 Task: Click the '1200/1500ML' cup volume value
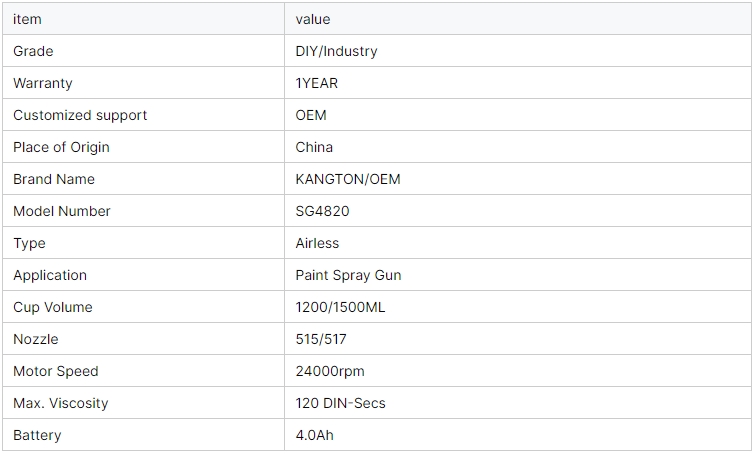tap(340, 307)
